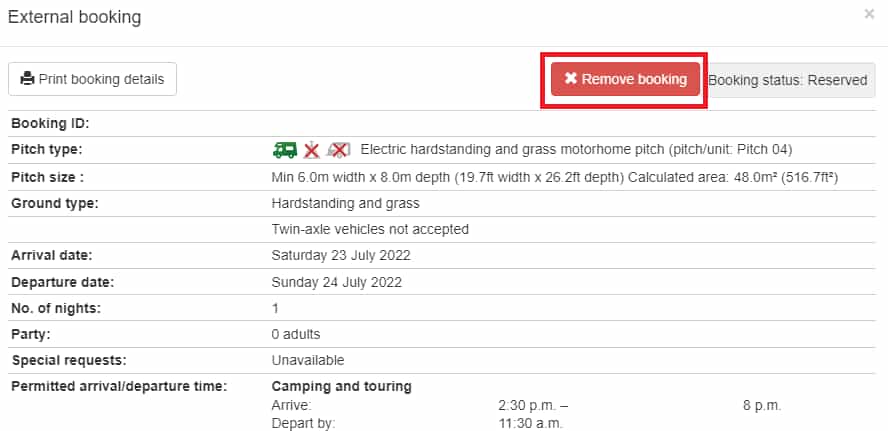Print booking details
The height and width of the screenshot is (431, 888).
(92, 79)
